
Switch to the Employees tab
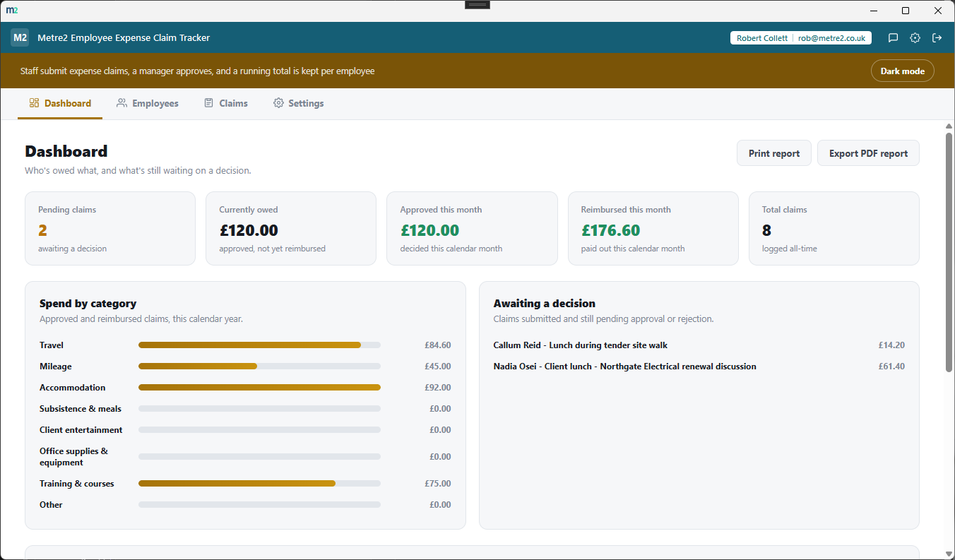pyautogui.click(x=148, y=103)
